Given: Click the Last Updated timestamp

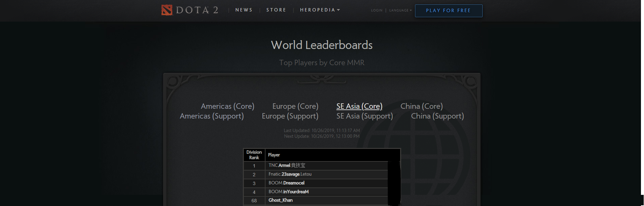Looking at the screenshot, I should [322, 130].
